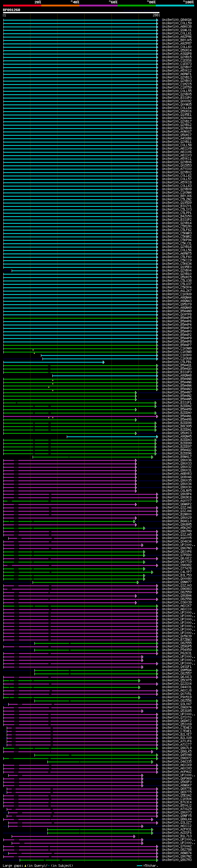This screenshot has height=868, width=197.
Task: Click the short cyan alignment bar for UniRef100_C5LPB1
Action: click(x=54, y=362)
